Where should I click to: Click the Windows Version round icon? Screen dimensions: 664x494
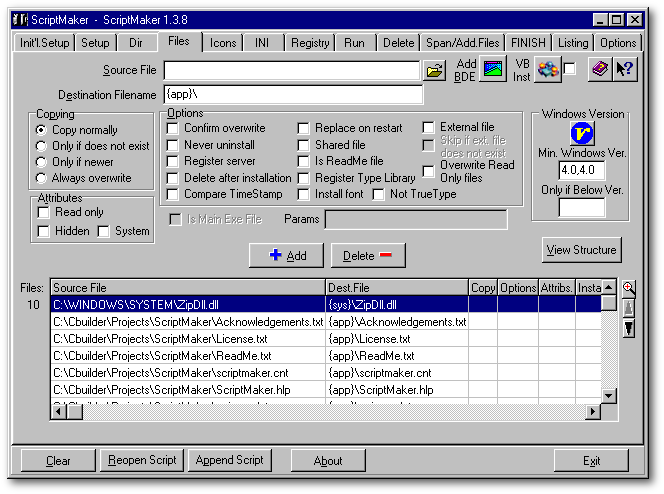582,133
